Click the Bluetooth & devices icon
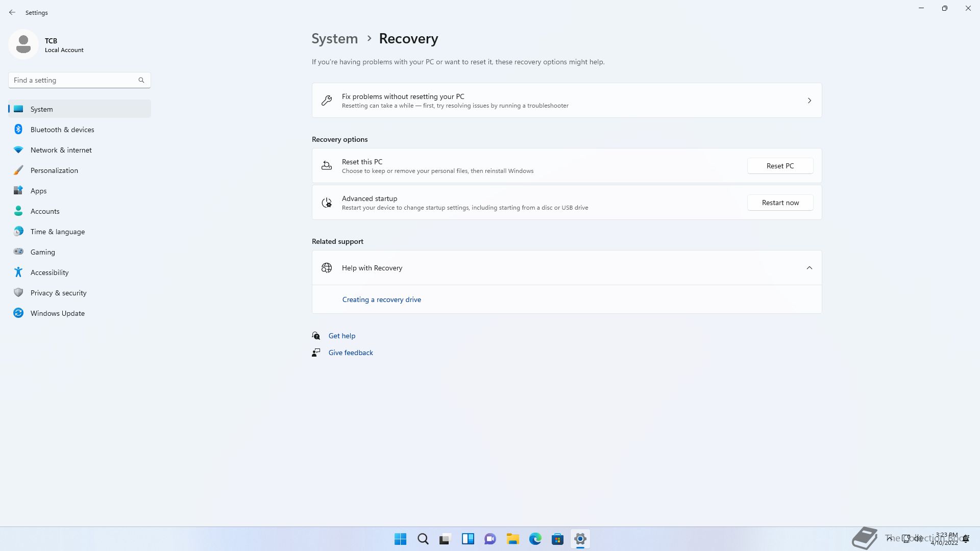The image size is (980, 551). point(18,130)
